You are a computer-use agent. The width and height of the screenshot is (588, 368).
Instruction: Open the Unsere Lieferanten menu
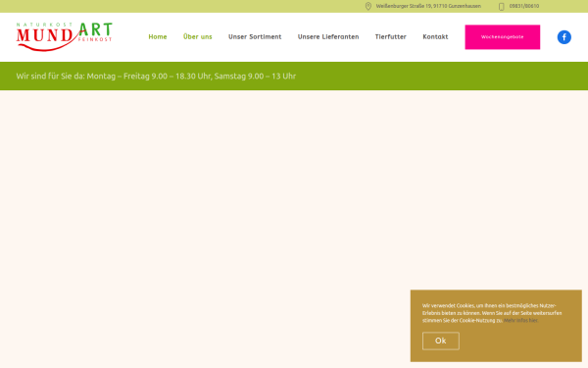click(x=328, y=37)
